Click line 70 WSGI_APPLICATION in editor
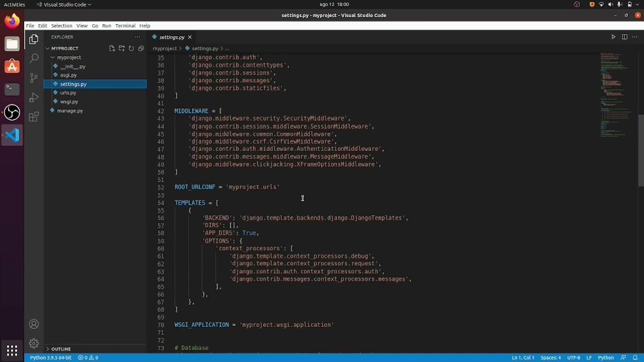 coord(254,325)
